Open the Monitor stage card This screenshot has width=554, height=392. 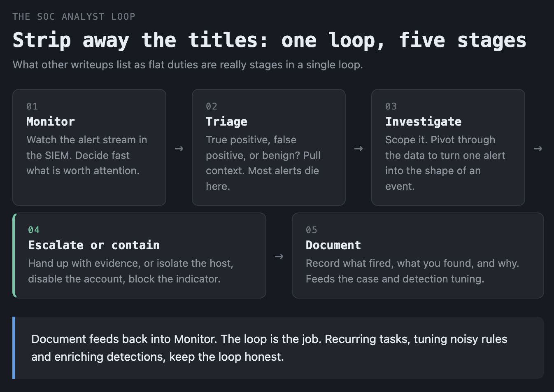89,147
